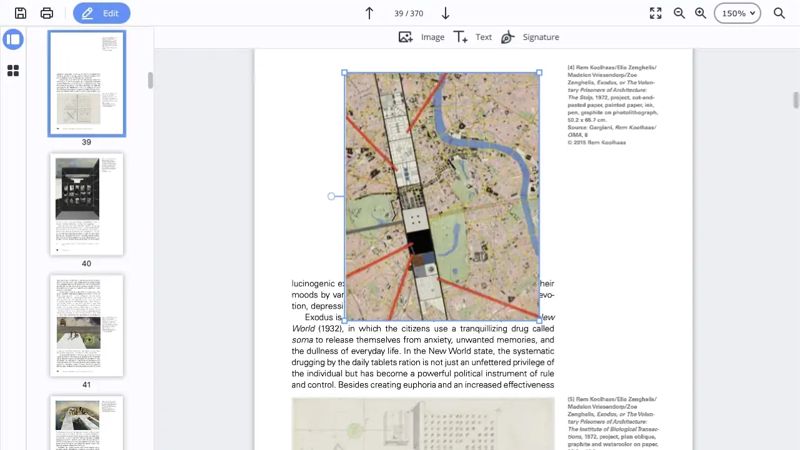Image resolution: width=800 pixels, height=450 pixels.
Task: Click the Text label in edit toolbar
Action: click(484, 37)
